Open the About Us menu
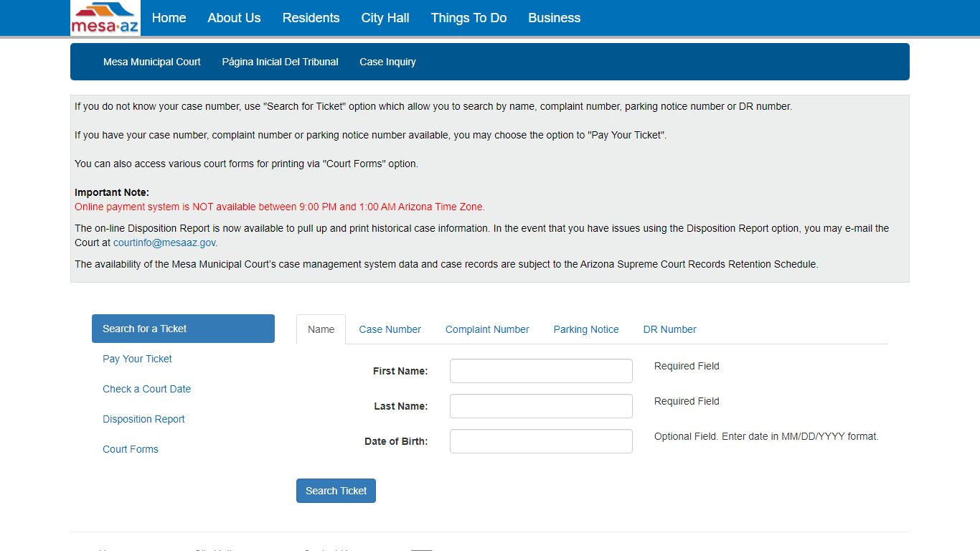Viewport: 980px width, 551px height. tap(234, 18)
